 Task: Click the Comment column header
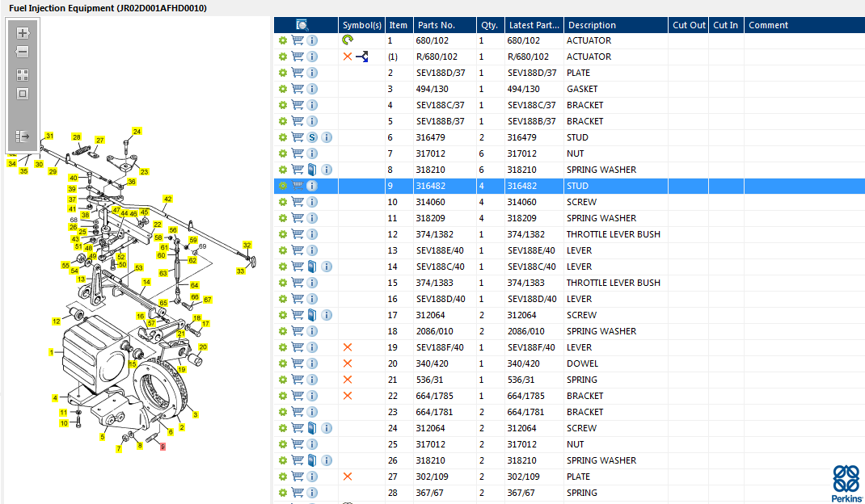tap(805, 25)
